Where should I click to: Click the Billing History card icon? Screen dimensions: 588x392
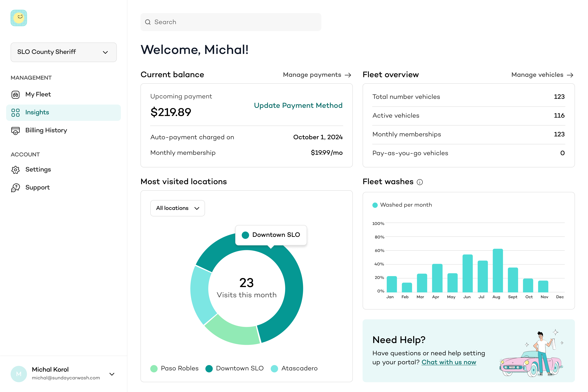tap(16, 131)
